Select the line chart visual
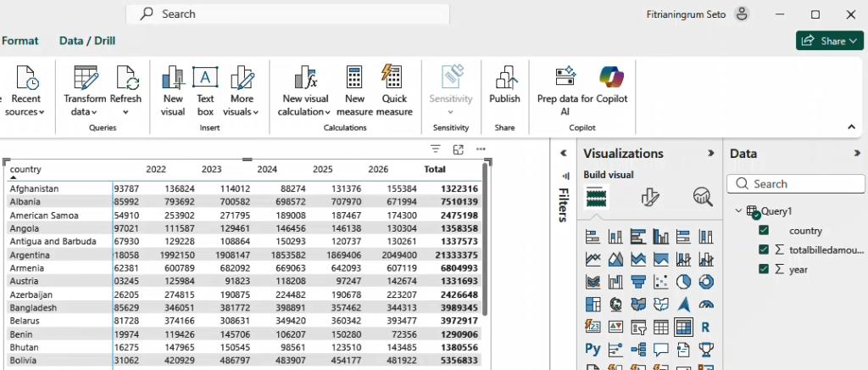 [593, 259]
